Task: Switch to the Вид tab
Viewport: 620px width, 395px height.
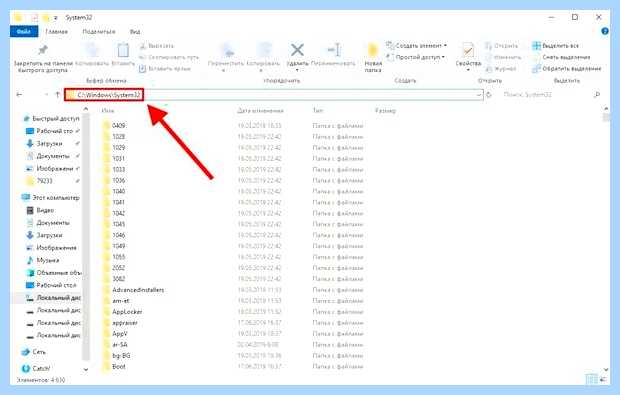Action: click(135, 31)
